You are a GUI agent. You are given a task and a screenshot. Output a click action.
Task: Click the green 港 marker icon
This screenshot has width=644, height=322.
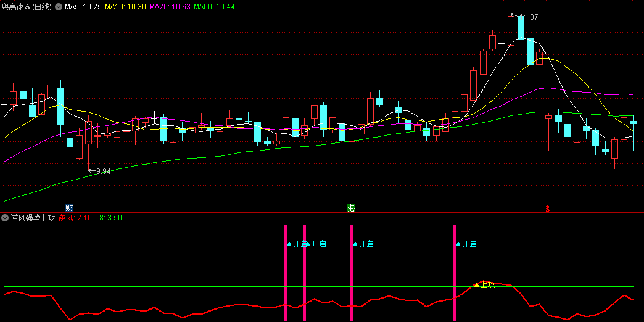(x=351, y=208)
